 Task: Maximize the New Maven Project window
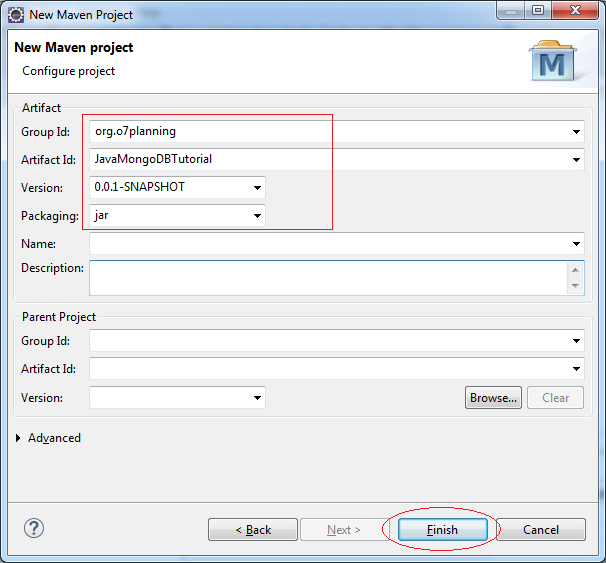(538, 10)
